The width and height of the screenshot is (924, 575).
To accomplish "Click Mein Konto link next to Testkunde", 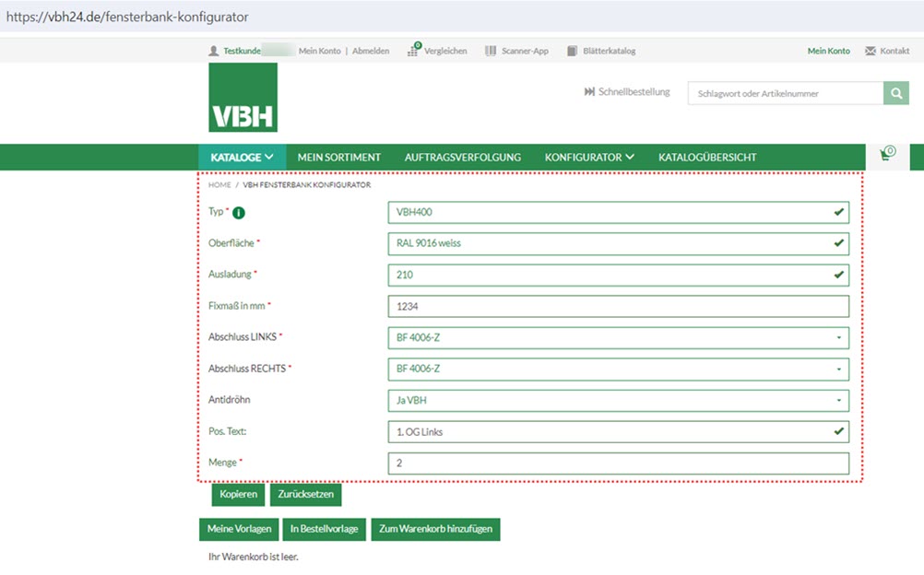I will click(x=319, y=52).
